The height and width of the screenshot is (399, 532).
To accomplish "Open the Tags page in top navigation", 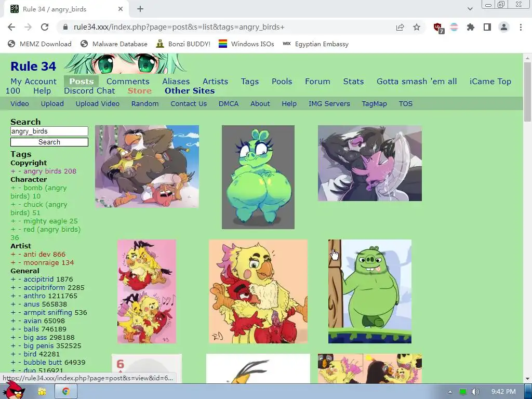I will tap(250, 82).
